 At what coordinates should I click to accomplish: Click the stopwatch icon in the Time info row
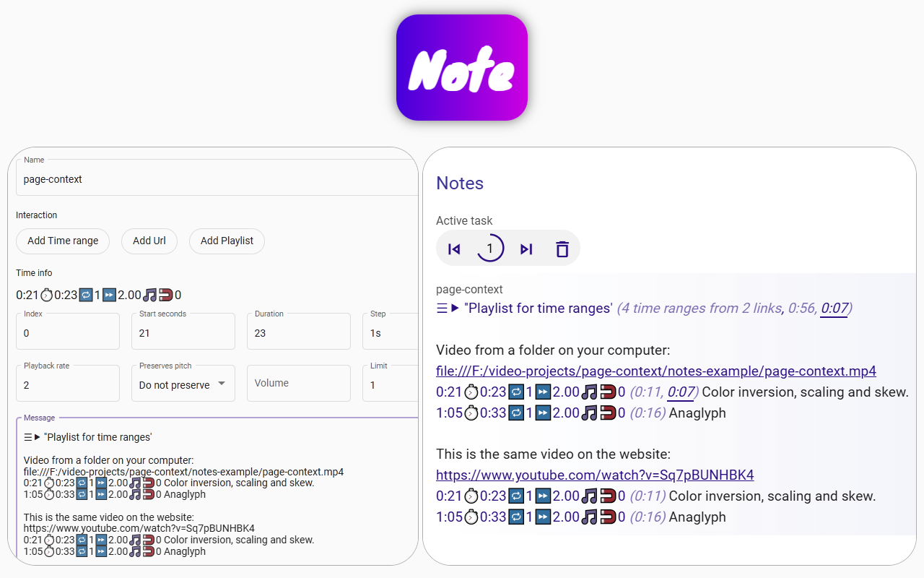47,295
